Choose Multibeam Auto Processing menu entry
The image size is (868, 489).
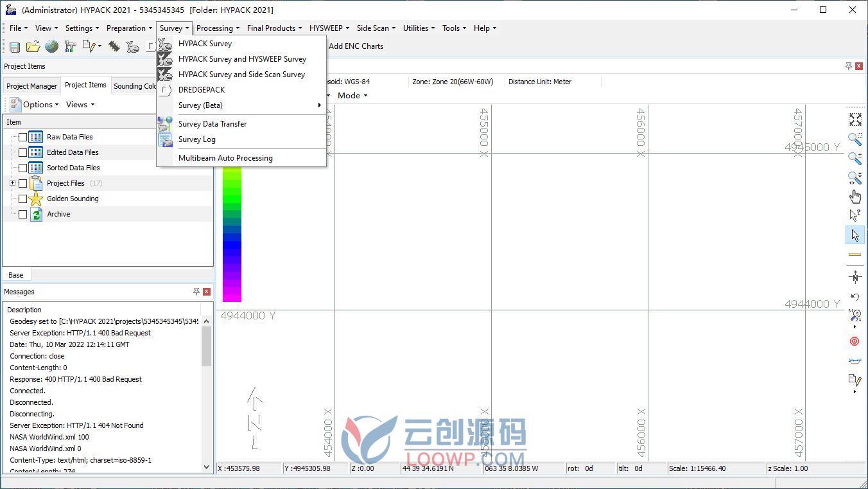(x=241, y=158)
